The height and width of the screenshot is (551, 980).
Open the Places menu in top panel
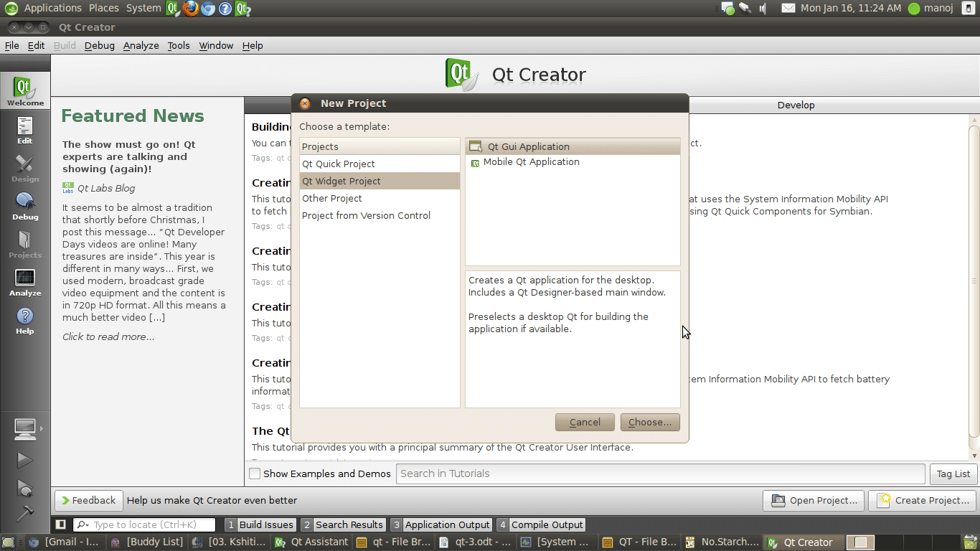pyautogui.click(x=104, y=9)
